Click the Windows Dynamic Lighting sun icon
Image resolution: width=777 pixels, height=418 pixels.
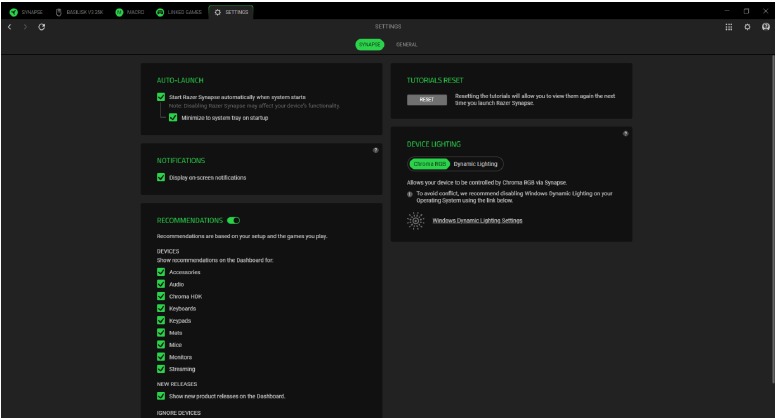tap(415, 220)
